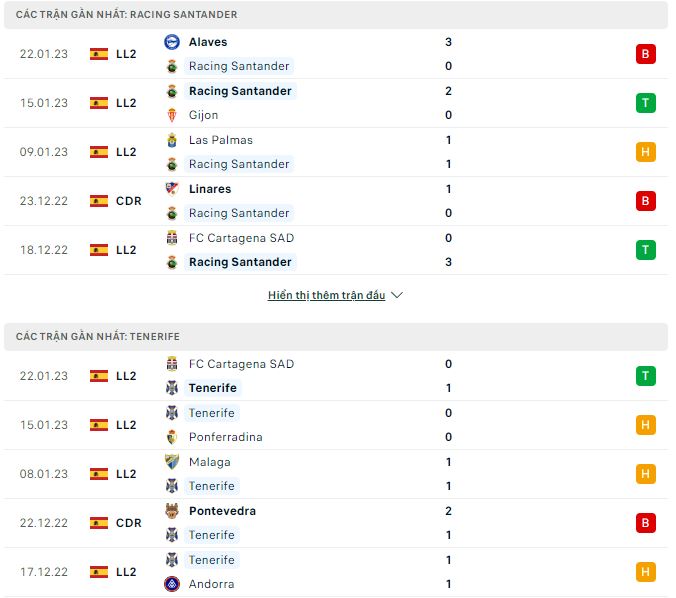This screenshot has height=598, width=676.
Task: Click the Alaves club crest icon
Action: tap(171, 42)
